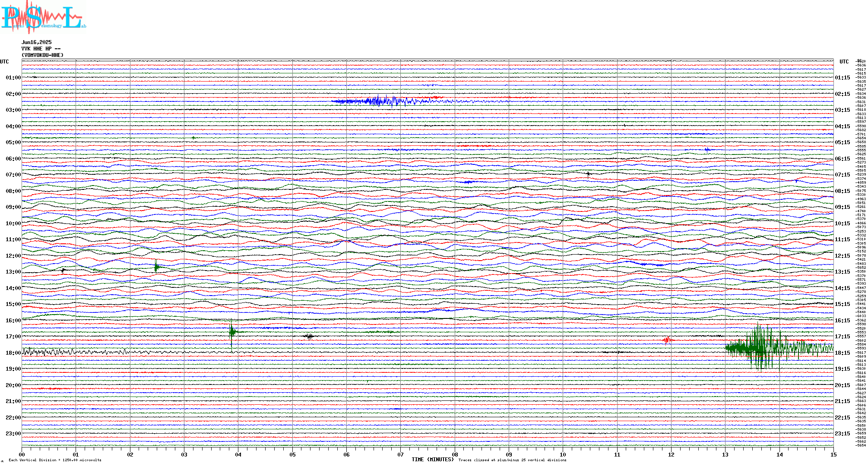Click minute tick 07 on bottom axis

click(400, 454)
